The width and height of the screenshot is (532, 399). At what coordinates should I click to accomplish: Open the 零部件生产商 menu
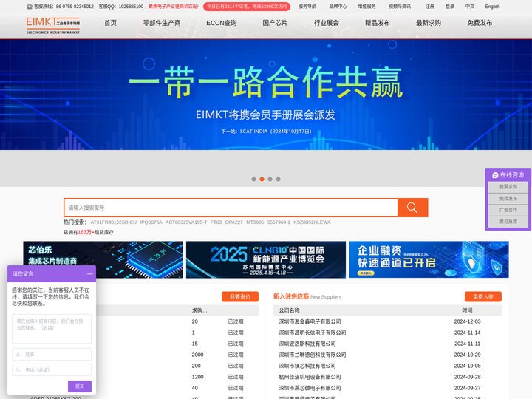point(162,23)
